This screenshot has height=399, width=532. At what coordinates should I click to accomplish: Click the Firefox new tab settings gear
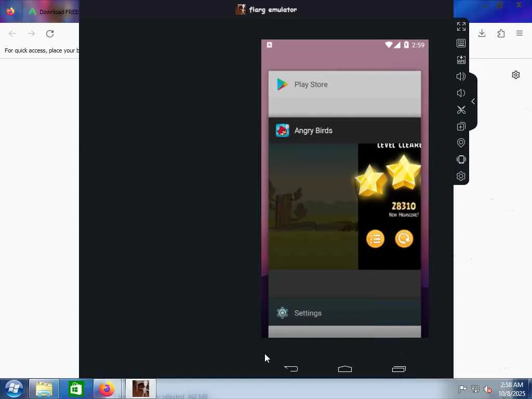(516, 75)
